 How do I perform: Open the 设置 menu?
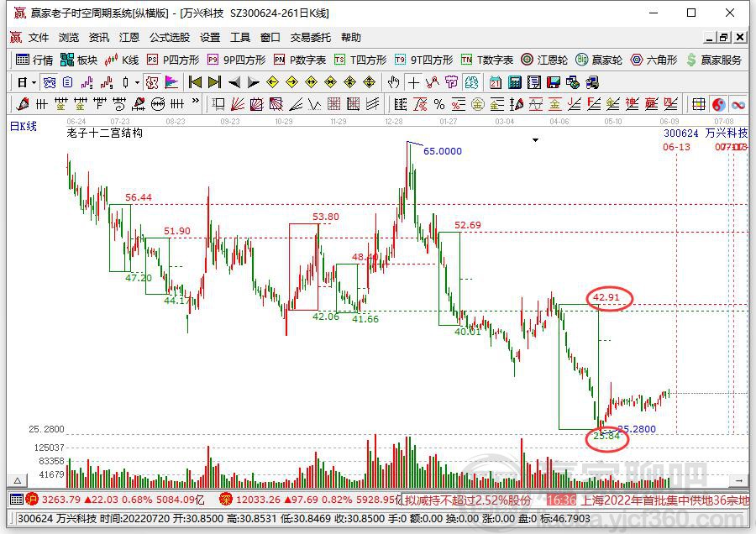coord(210,38)
